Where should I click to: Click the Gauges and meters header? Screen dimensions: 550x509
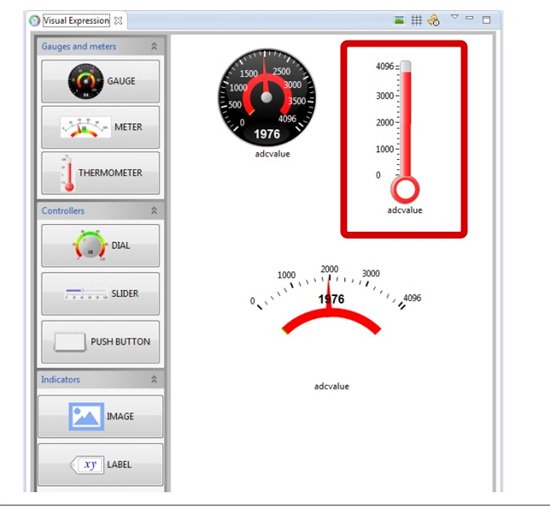[x=100, y=46]
